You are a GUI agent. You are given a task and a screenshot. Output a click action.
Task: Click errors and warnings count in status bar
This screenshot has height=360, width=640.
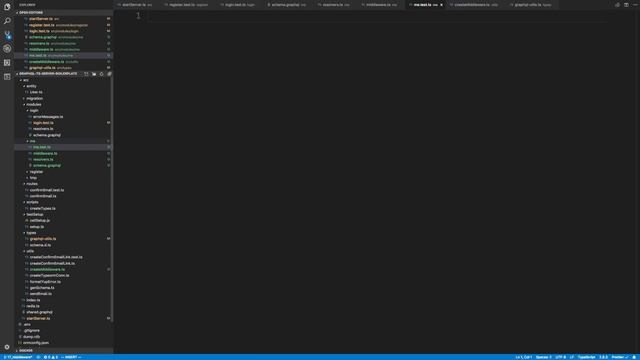(x=51, y=357)
